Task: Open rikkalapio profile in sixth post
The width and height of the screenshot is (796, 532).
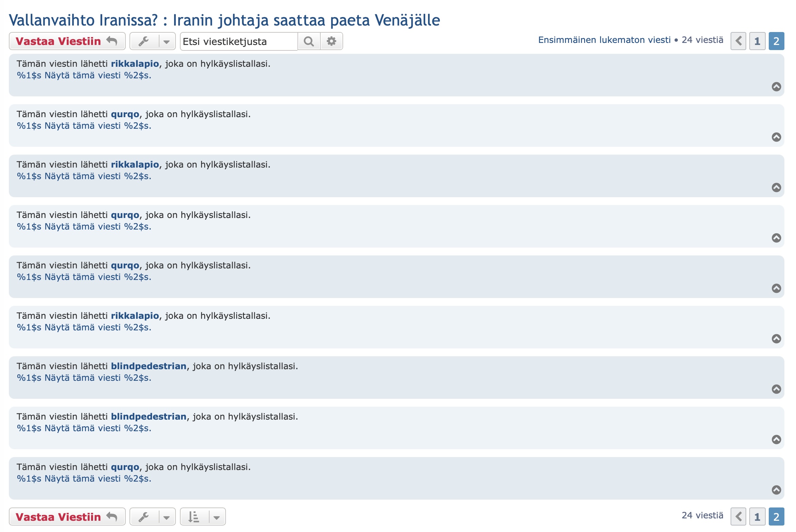Action: (135, 316)
